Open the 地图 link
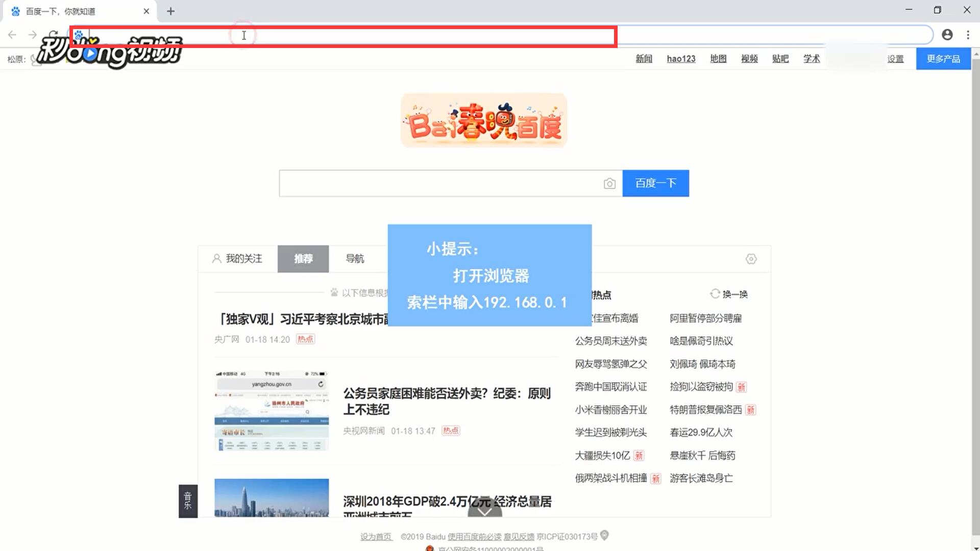980x551 pixels. (x=718, y=59)
